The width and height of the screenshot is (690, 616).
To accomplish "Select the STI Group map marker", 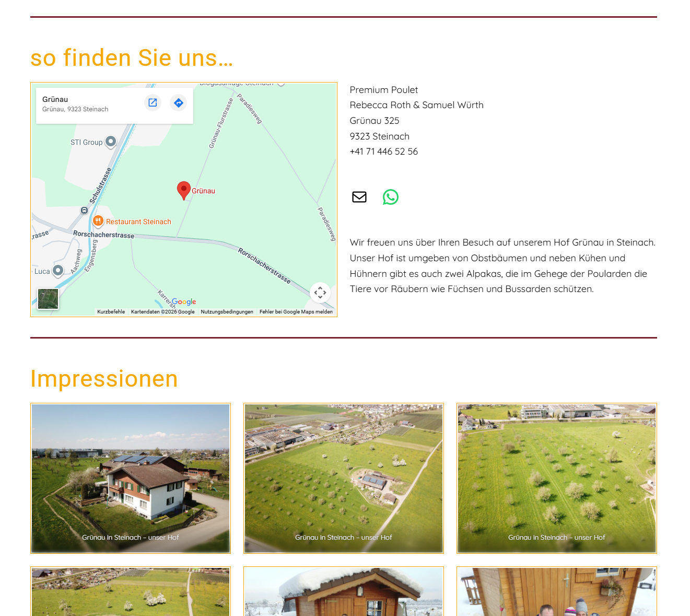I will pos(111,142).
